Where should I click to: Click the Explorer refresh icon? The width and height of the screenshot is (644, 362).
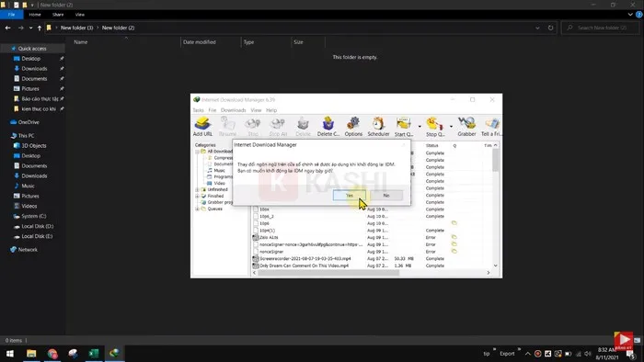pyautogui.click(x=550, y=28)
